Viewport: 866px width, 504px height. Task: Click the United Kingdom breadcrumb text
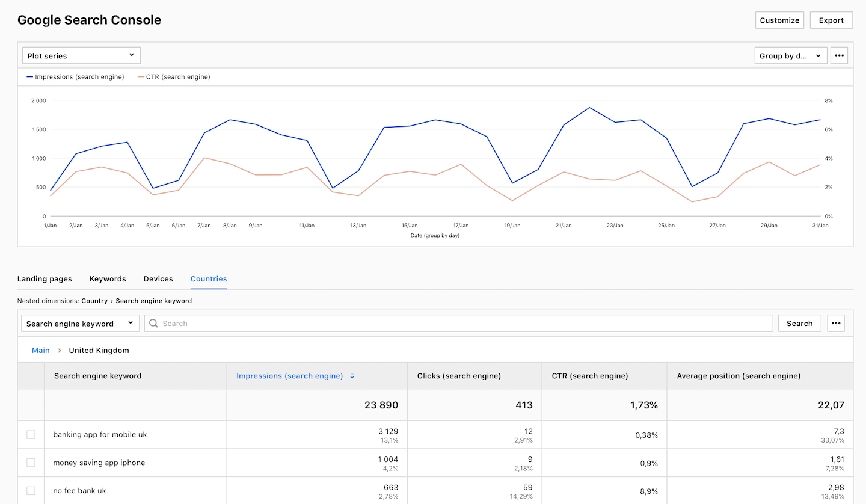pyautogui.click(x=99, y=350)
